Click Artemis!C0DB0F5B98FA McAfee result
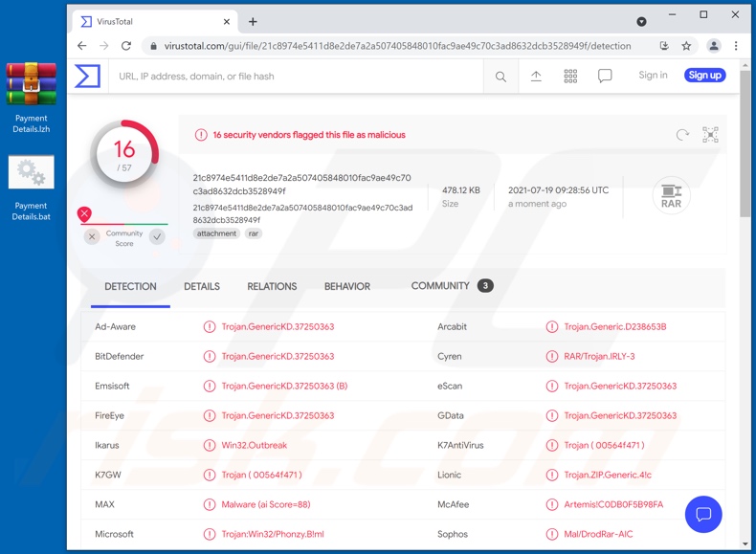This screenshot has height=554, width=756. tap(613, 504)
